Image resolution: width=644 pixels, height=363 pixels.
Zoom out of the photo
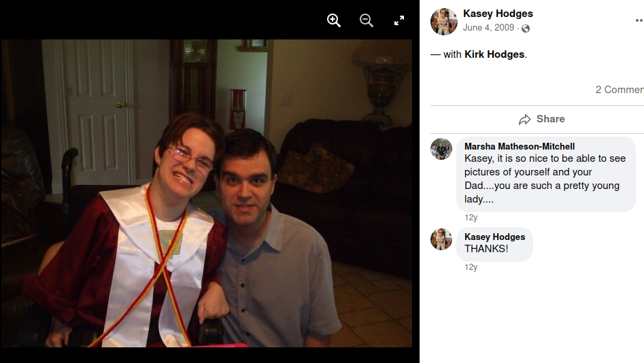click(x=366, y=20)
